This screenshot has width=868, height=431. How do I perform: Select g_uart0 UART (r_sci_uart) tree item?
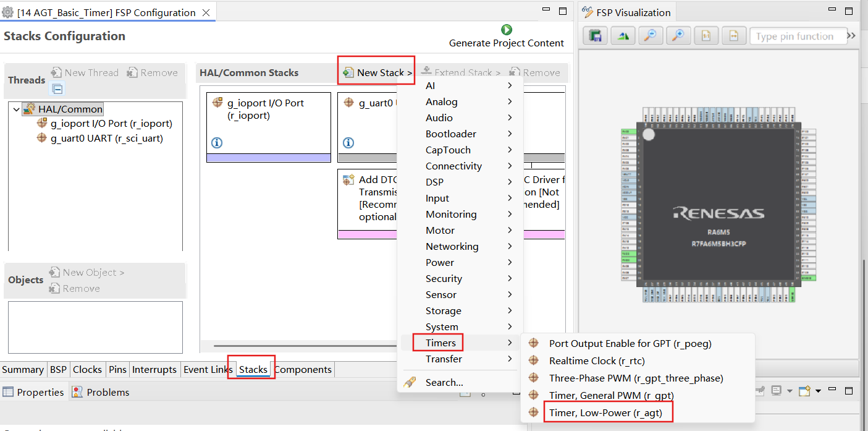(x=100, y=139)
